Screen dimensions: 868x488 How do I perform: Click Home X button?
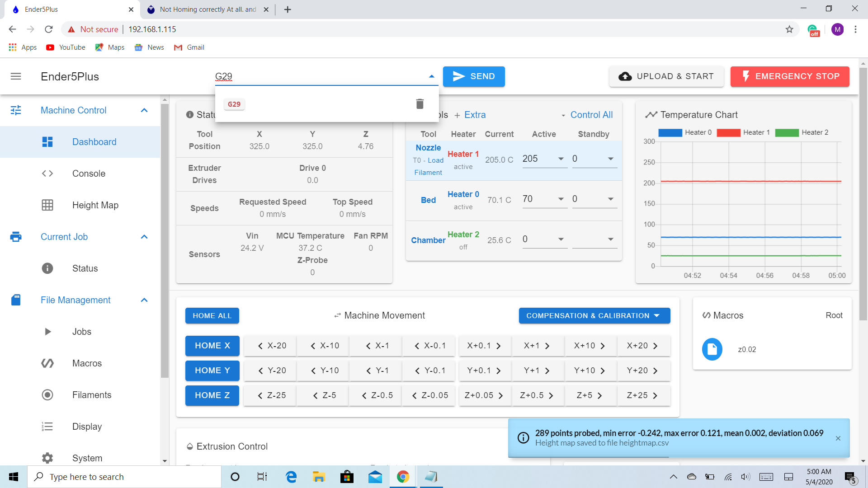pos(212,346)
